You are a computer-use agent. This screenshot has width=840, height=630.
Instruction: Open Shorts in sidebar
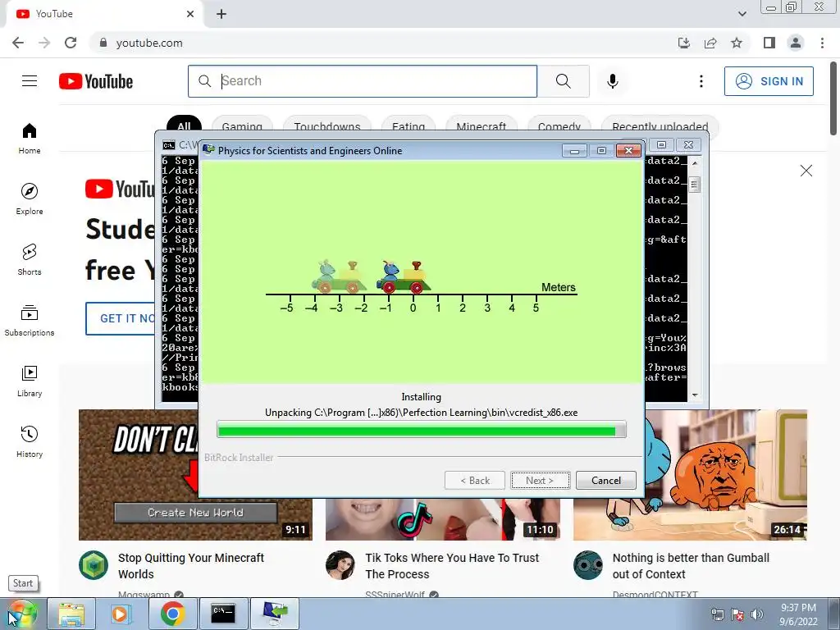(30, 259)
